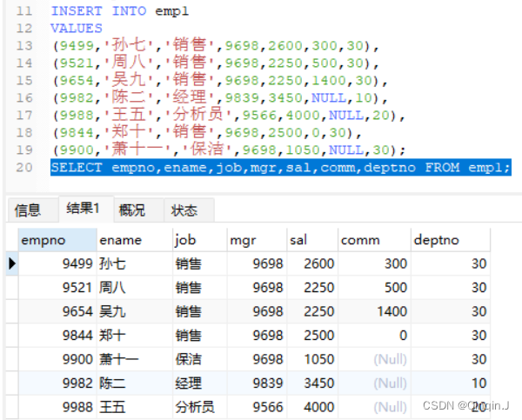Viewport: 522px width, 420px height.
Task: Click comm cell 1400
Action: (x=374, y=311)
